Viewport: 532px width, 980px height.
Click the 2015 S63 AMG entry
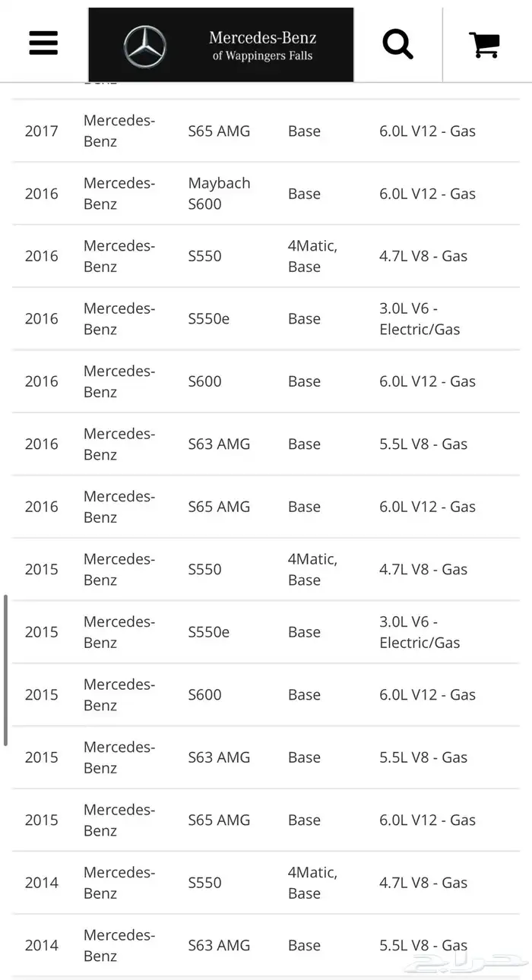(x=219, y=757)
